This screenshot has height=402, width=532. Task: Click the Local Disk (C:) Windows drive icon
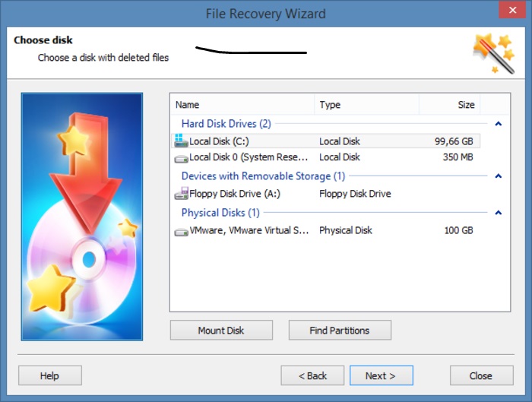click(181, 141)
